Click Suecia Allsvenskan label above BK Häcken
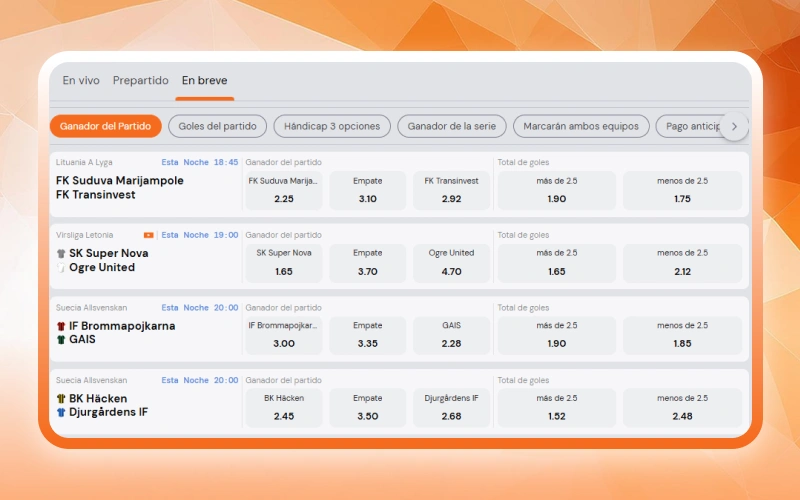The width and height of the screenshot is (800, 500). click(x=91, y=380)
